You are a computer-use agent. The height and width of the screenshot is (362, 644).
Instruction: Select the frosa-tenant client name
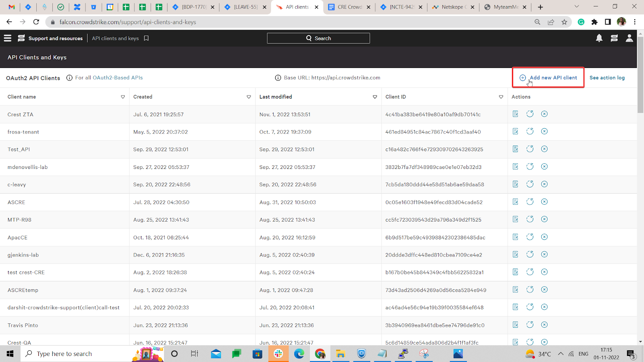[23, 132]
